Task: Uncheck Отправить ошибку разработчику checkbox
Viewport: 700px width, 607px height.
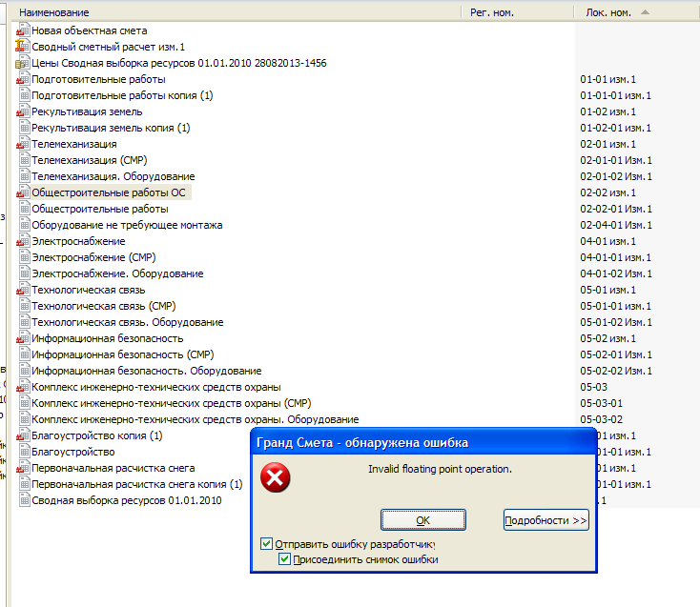Action: point(266,544)
